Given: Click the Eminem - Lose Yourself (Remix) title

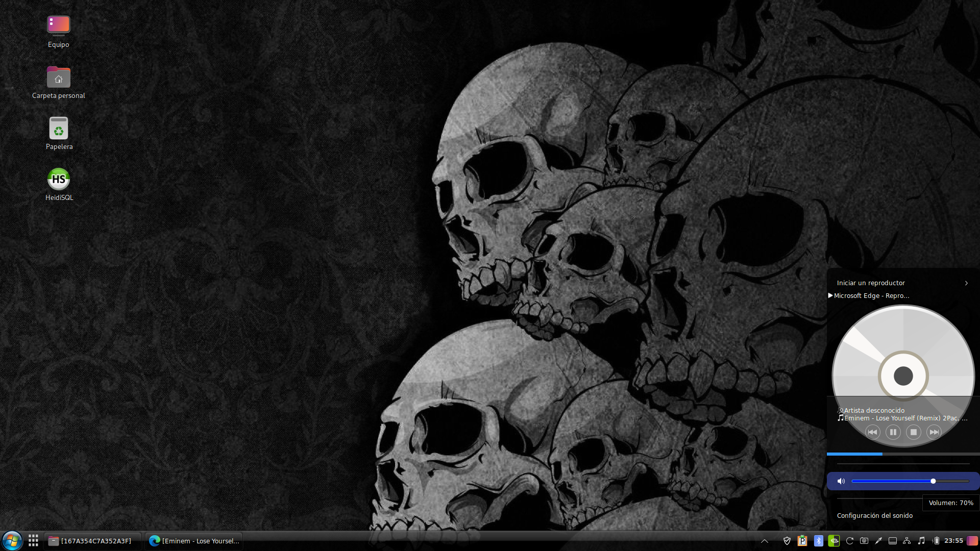Looking at the screenshot, I should tap(905, 418).
